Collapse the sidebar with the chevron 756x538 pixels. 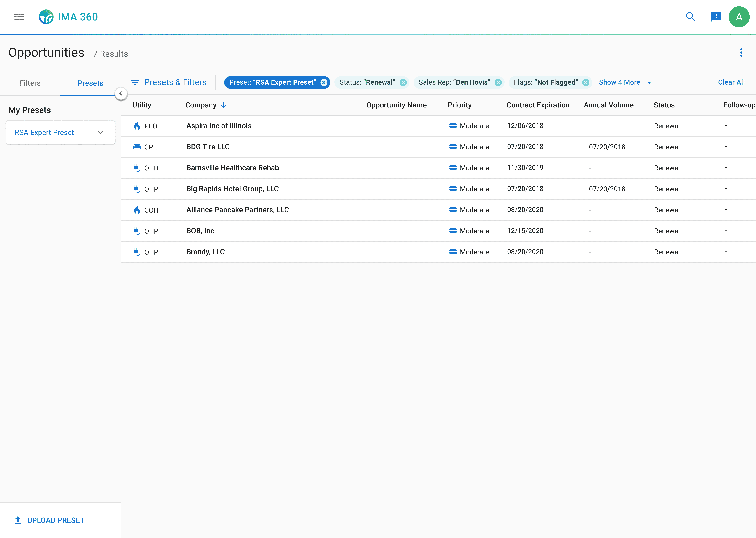[121, 93]
